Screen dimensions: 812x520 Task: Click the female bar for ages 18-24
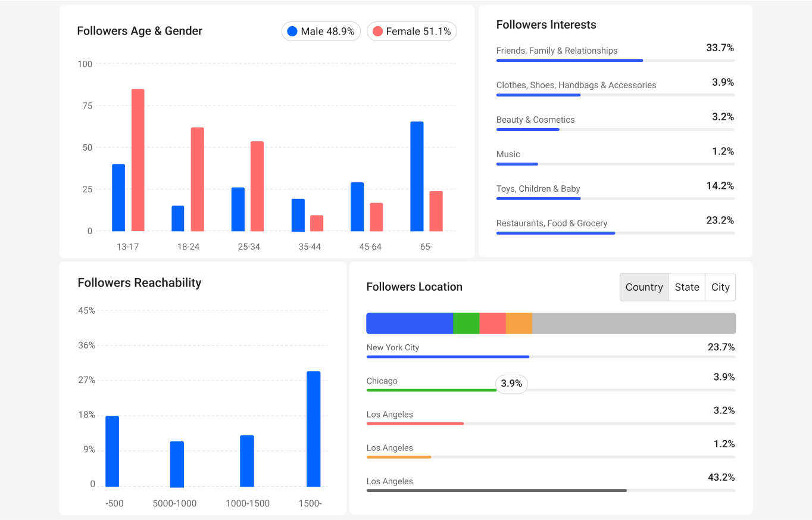point(197,179)
